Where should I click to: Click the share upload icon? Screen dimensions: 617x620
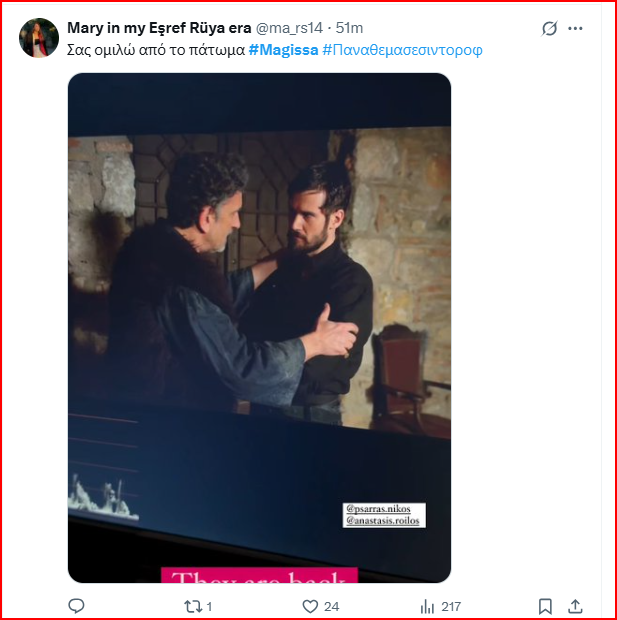tap(575, 606)
